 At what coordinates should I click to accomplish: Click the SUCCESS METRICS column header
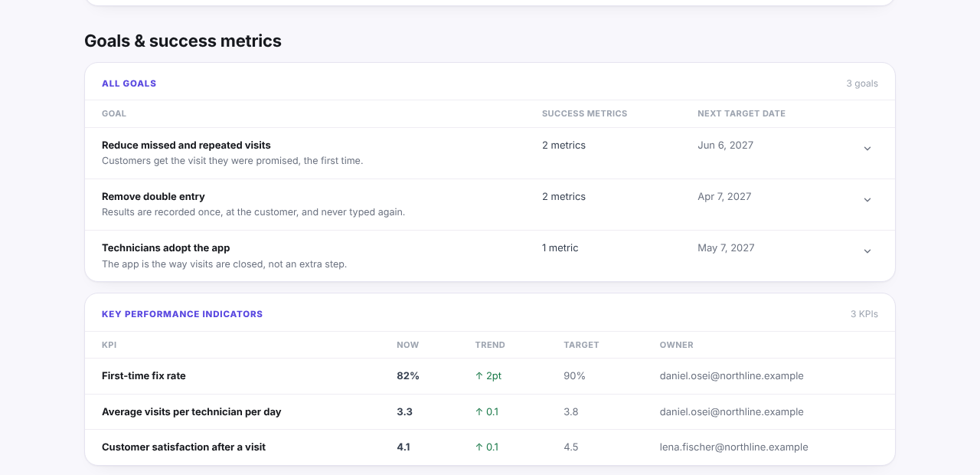(585, 113)
